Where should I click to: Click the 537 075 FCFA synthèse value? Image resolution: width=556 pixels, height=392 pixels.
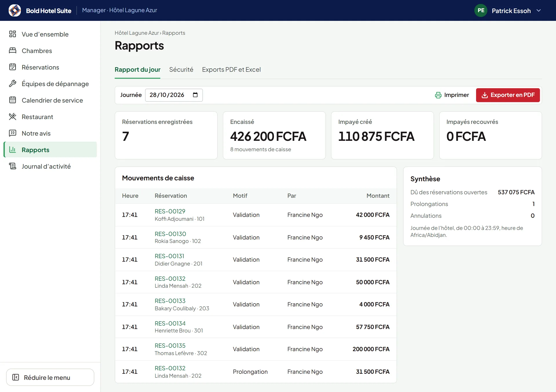coord(516,192)
